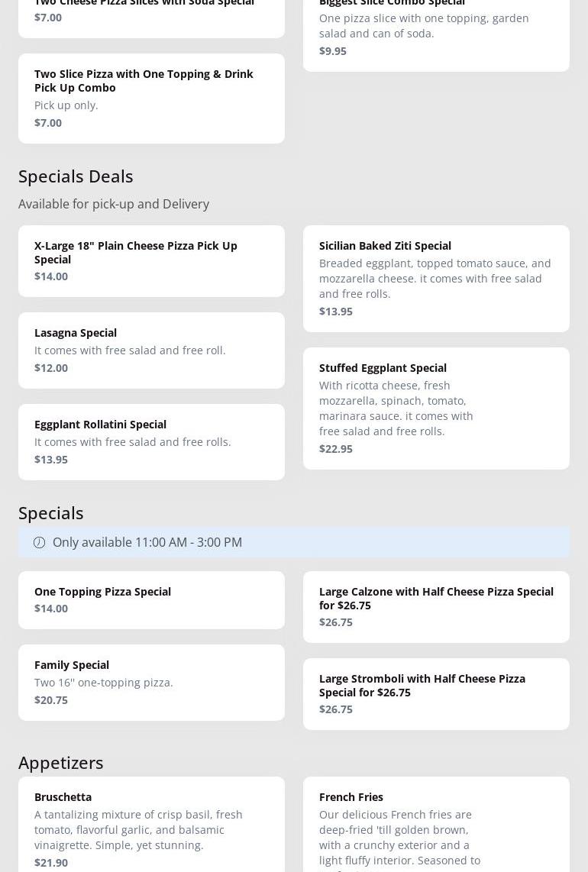
Task: Click the $22.95 Stuffed Eggplant price
Action: point(336,448)
